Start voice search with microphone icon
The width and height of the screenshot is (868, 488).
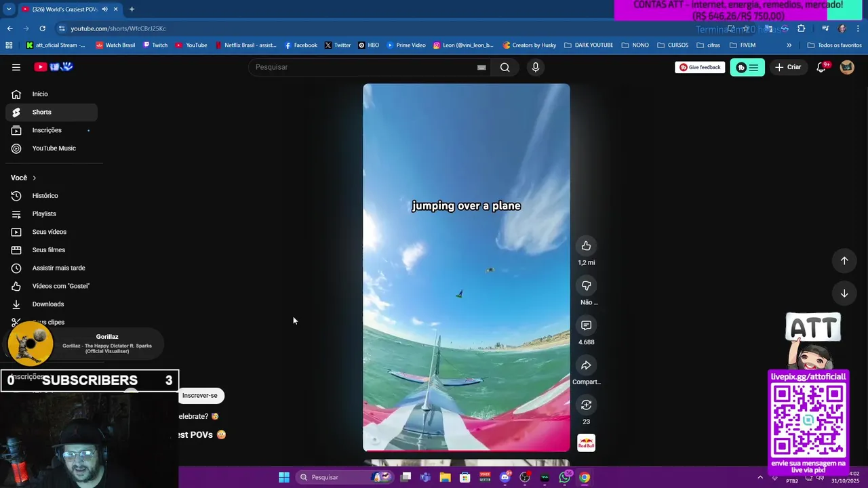(536, 67)
